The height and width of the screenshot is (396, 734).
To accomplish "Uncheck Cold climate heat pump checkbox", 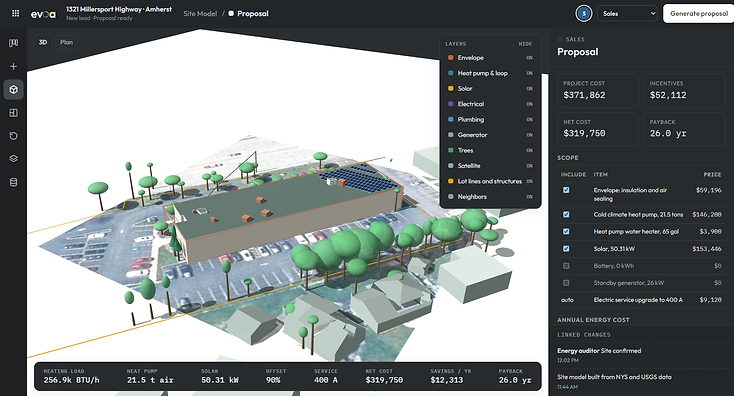I will (x=566, y=214).
